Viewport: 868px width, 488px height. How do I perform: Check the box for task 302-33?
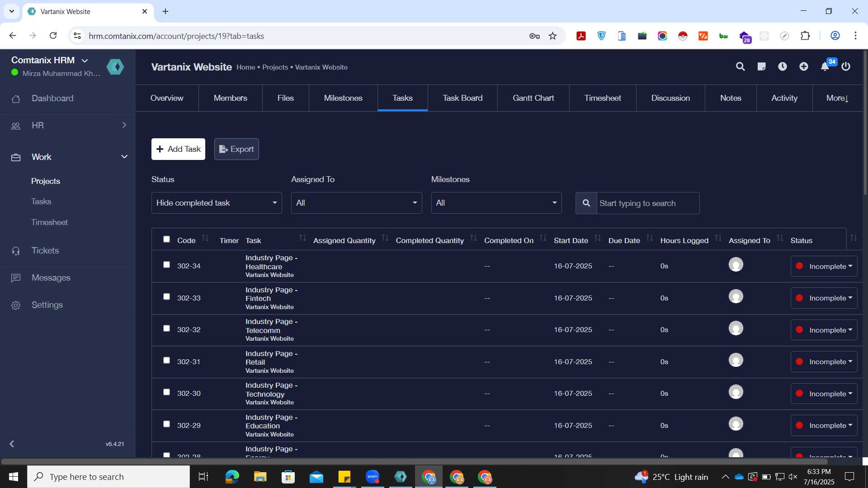[x=166, y=296]
